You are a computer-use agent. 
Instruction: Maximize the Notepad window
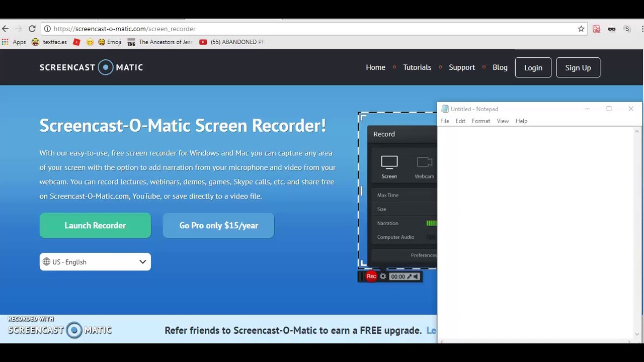pyautogui.click(x=609, y=109)
